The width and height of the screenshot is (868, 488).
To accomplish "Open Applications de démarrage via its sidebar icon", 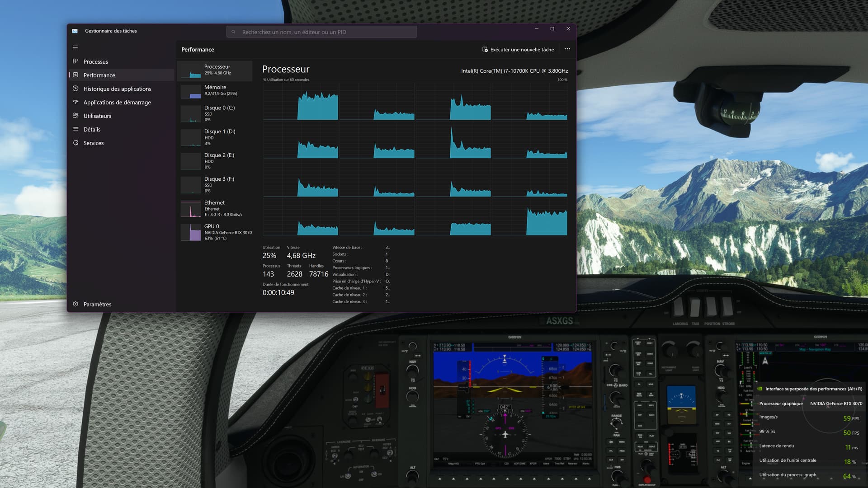I will (x=75, y=102).
